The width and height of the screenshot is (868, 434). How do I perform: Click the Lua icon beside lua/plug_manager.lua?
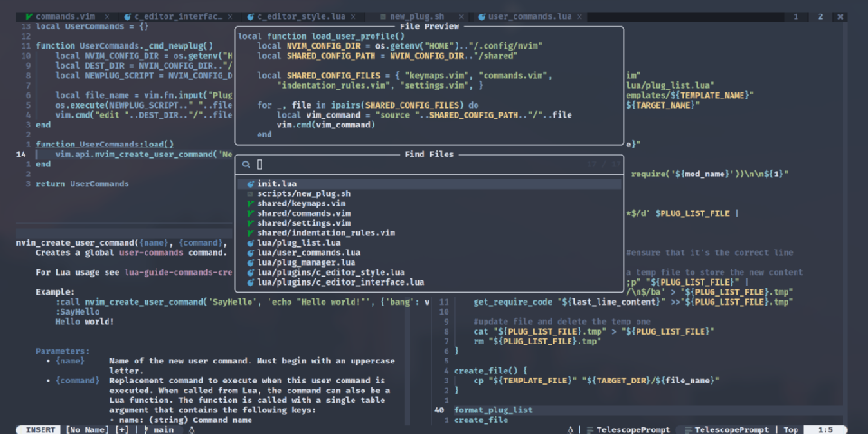pos(250,262)
